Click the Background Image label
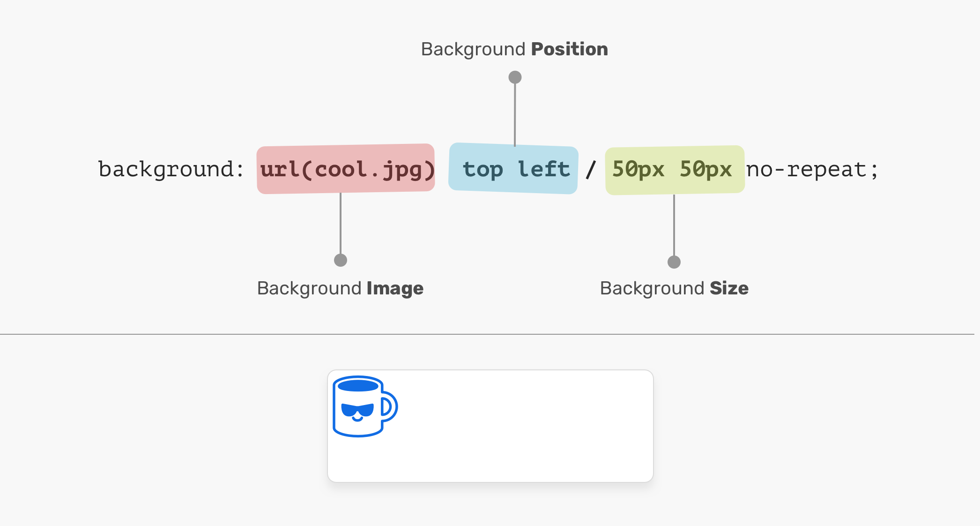 point(340,288)
